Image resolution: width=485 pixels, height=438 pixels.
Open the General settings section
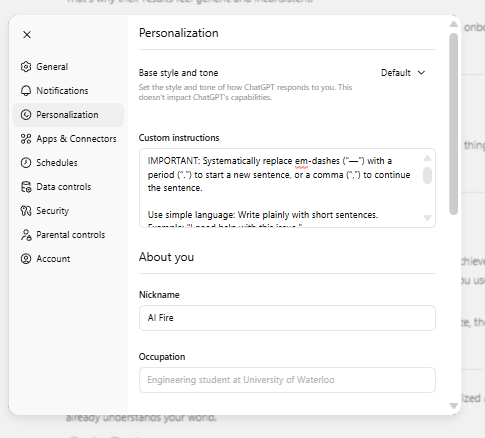68,67
